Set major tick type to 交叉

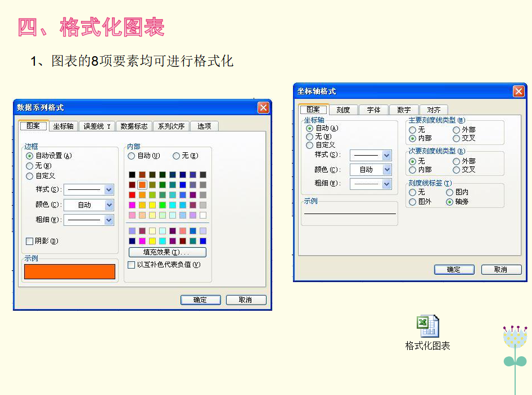pos(456,138)
